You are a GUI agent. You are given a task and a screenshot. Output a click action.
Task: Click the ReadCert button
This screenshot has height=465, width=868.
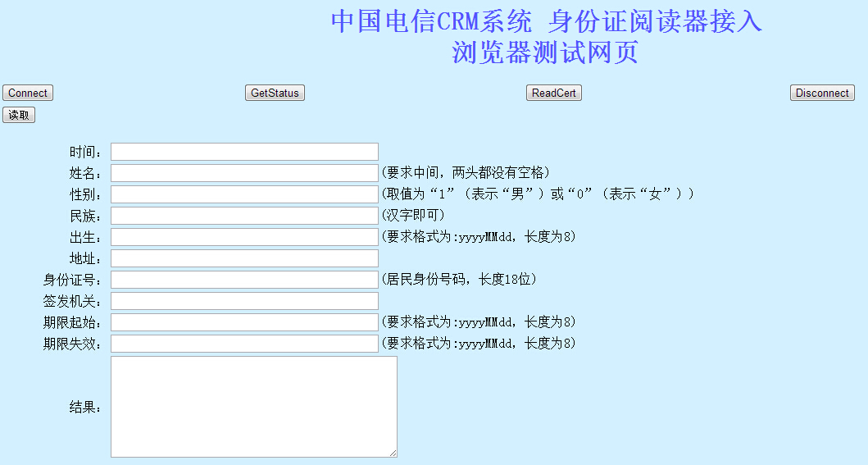553,93
